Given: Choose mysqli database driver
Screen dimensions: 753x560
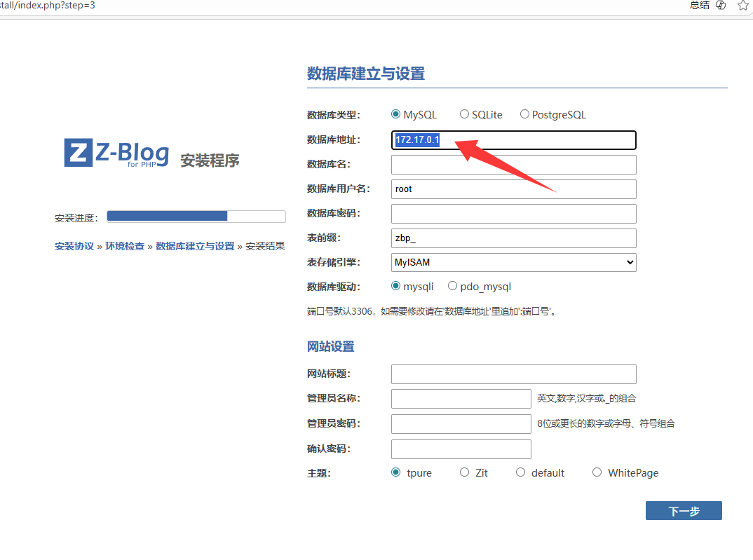Looking at the screenshot, I should pyautogui.click(x=395, y=286).
